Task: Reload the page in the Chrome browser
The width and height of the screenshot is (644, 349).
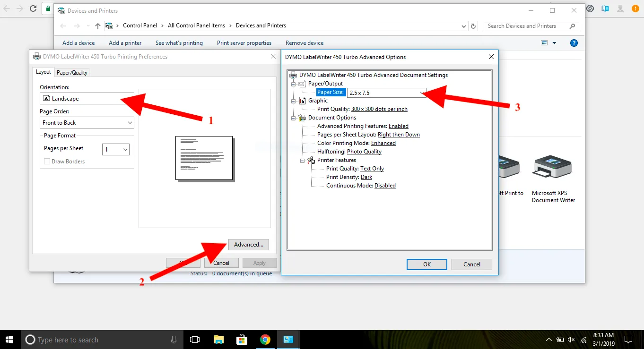Action: [33, 9]
